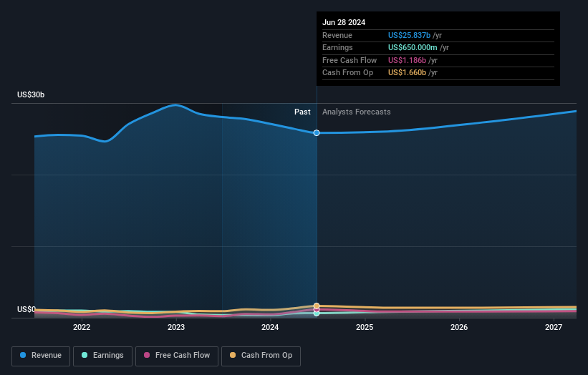The width and height of the screenshot is (588, 375).
Task: Click the Cash From Op label in tooltip
Action: coord(347,73)
